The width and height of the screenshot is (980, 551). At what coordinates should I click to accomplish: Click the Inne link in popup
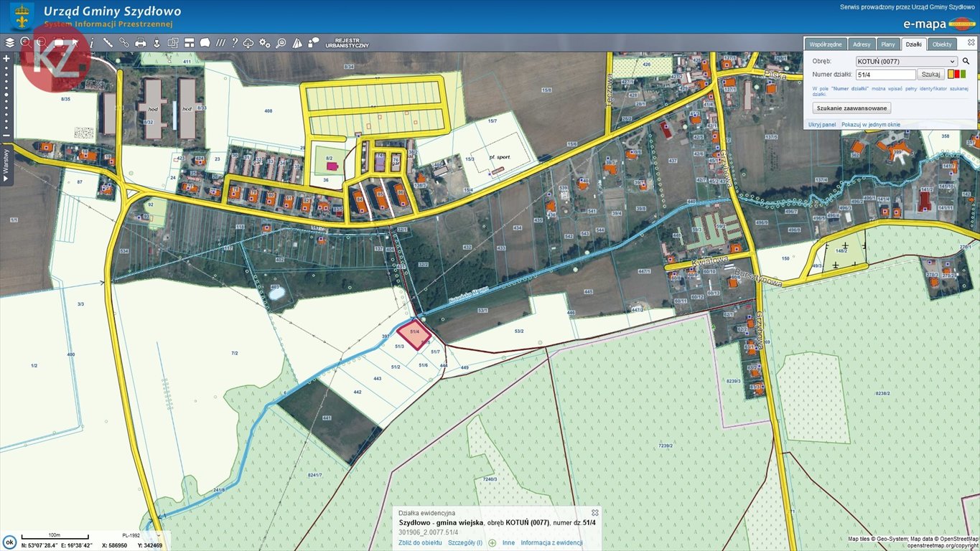(x=508, y=543)
